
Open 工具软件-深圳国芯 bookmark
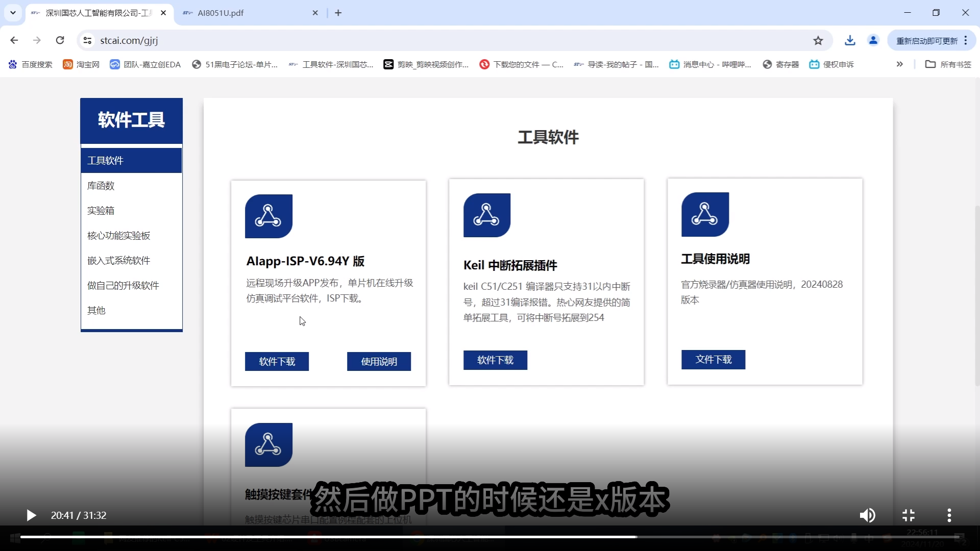click(x=331, y=64)
